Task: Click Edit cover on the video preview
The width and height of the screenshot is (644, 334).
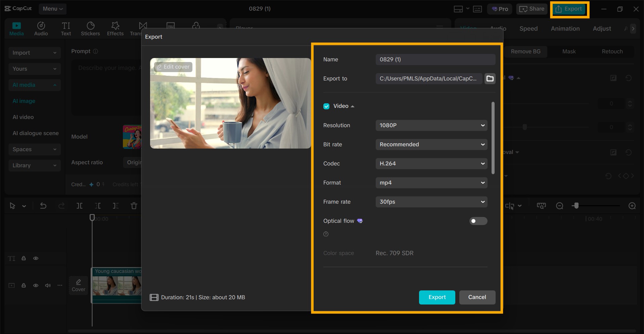Action: click(173, 67)
